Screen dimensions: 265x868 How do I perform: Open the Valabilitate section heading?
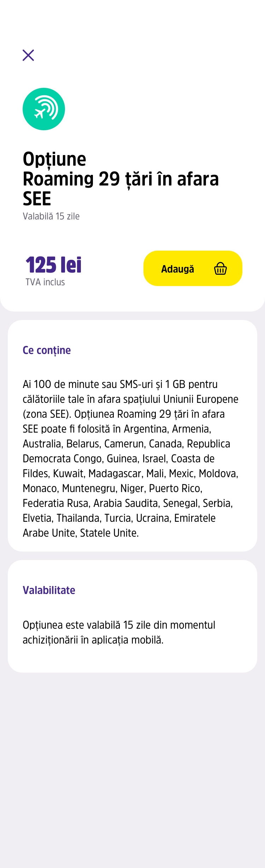point(49,590)
